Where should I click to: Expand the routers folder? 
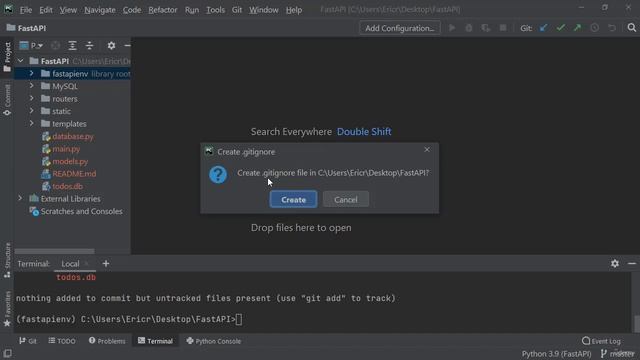point(31,98)
